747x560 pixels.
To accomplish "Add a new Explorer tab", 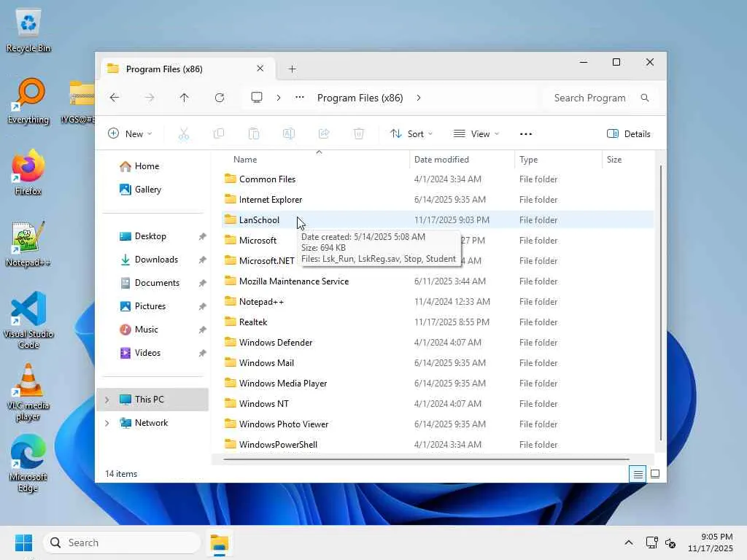I will click(292, 69).
